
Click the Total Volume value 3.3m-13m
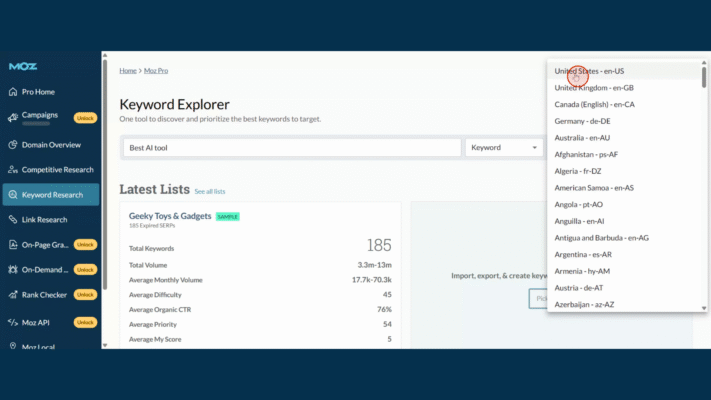[375, 265]
